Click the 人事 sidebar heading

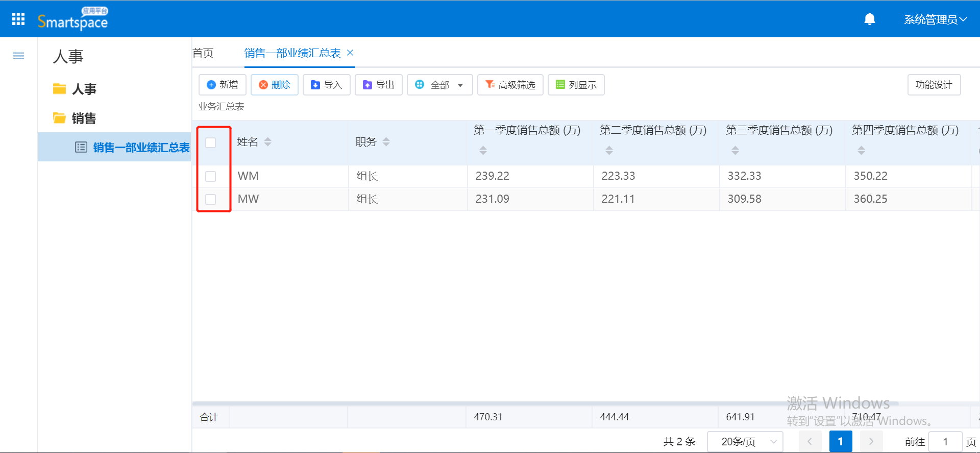click(x=68, y=56)
